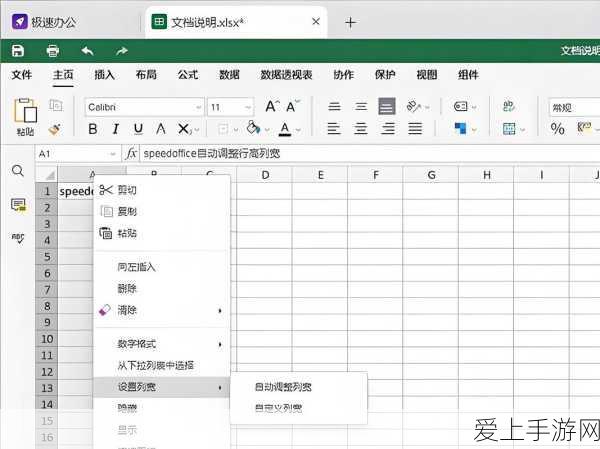Screen dimensions: 600x449
Task: Open the search magnifier in sidebar
Action: 18,171
